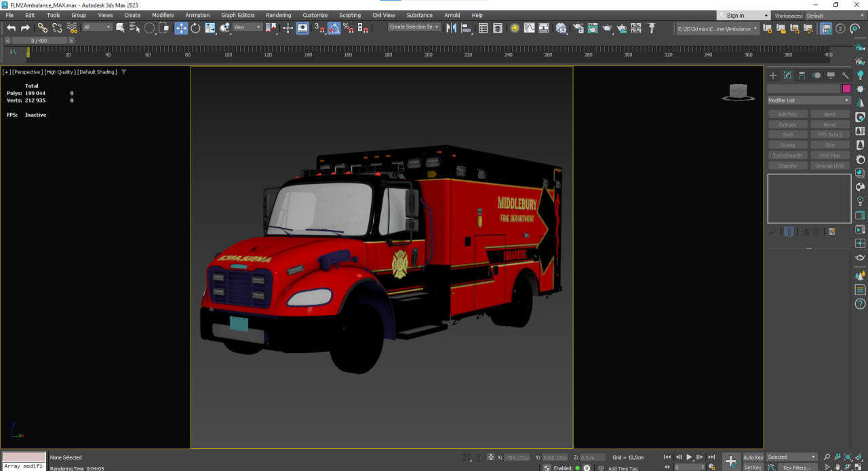Click the Render Production teapot icon

pos(607,28)
